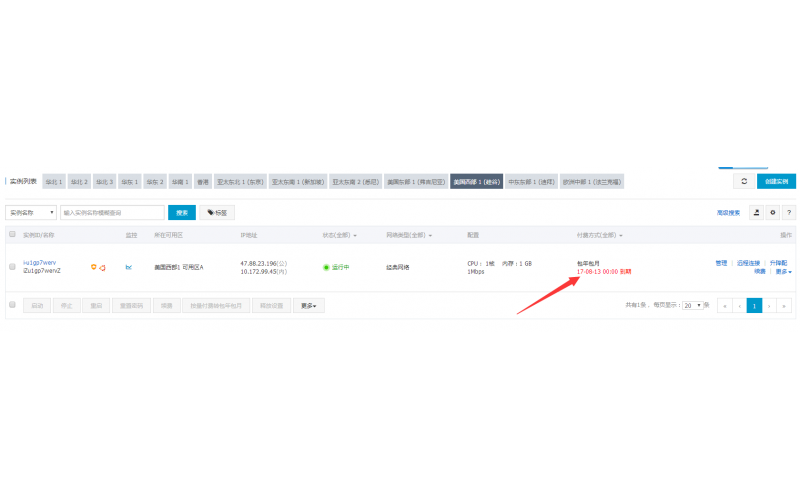Click the question mark help icon
Image resolution: width=800 pixels, height=500 pixels.
coord(788,212)
